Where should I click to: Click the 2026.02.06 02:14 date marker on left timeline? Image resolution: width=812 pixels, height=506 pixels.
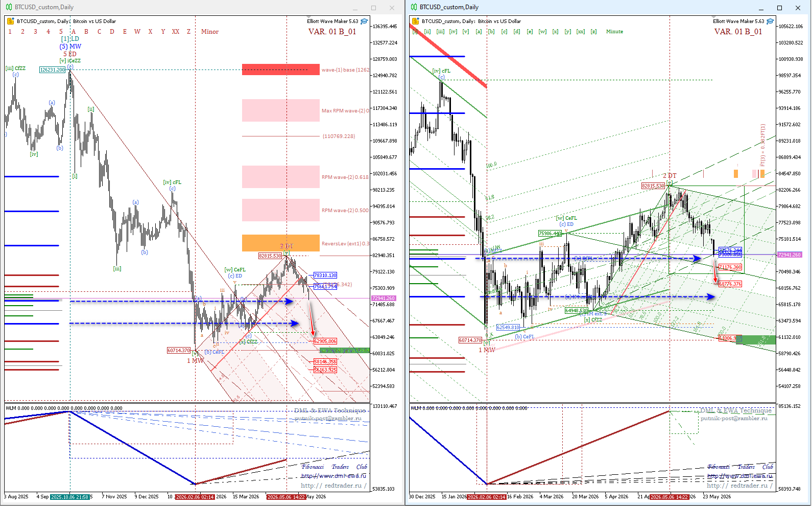pos(195,497)
